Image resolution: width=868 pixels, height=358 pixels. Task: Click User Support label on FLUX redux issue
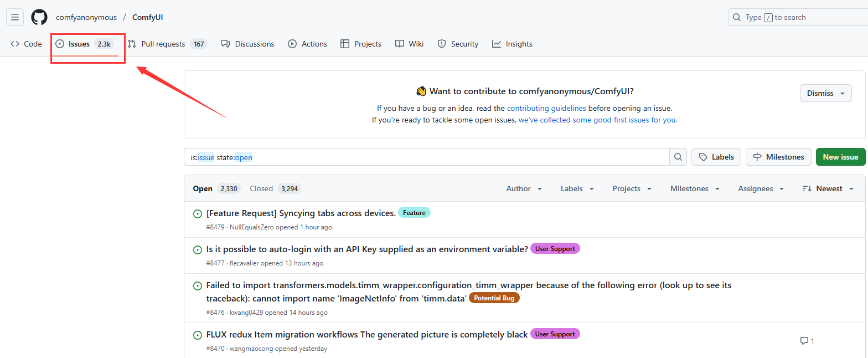tap(555, 334)
